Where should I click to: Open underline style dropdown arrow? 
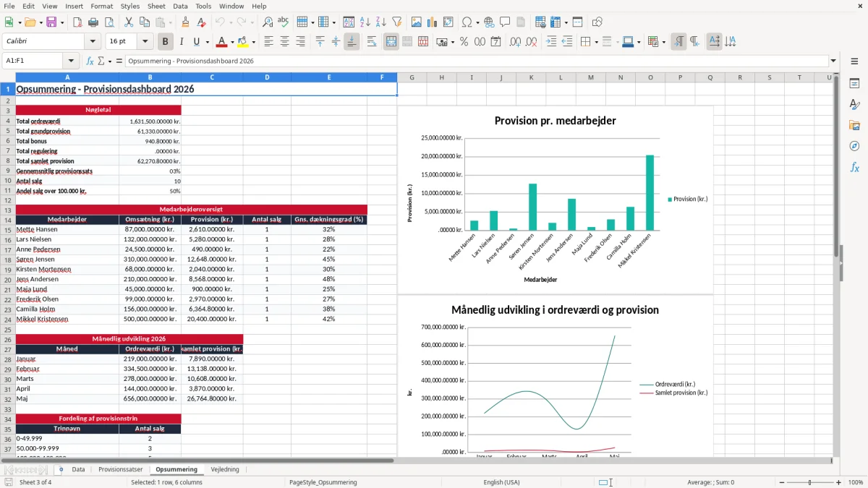pyautogui.click(x=207, y=42)
